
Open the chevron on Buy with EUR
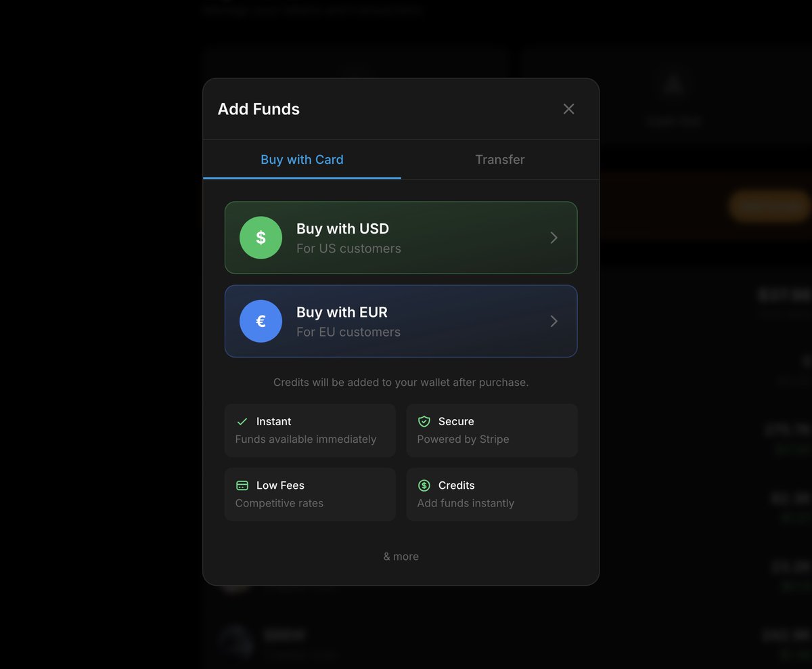coord(554,321)
